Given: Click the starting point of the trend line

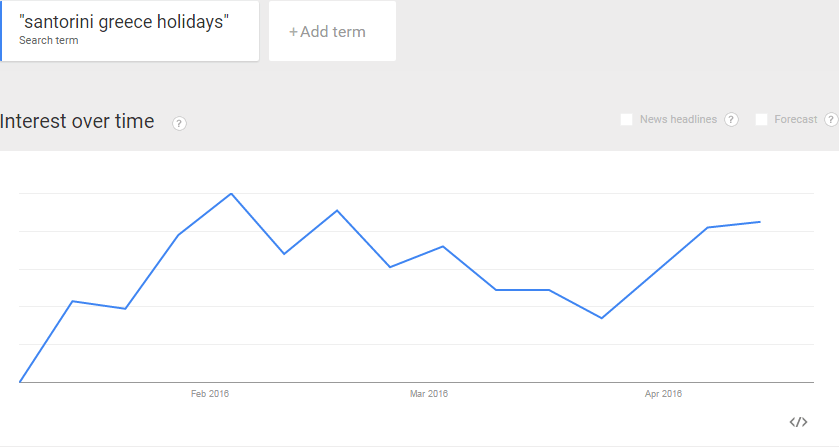Looking at the screenshot, I should coord(20,382).
